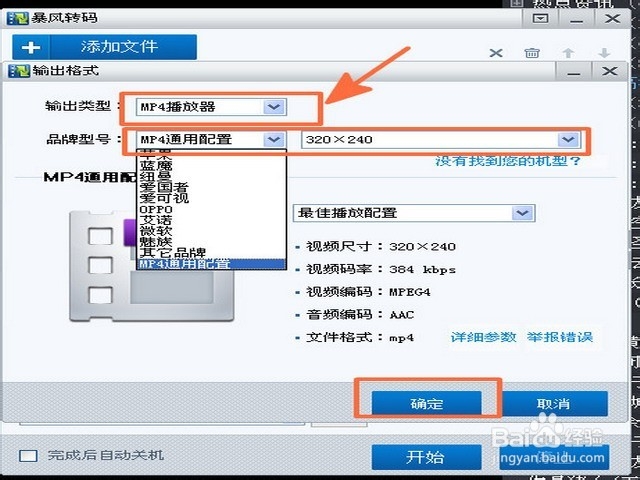640x480 pixels.
Task: Select 魅族 in brand list
Action: tap(211, 242)
